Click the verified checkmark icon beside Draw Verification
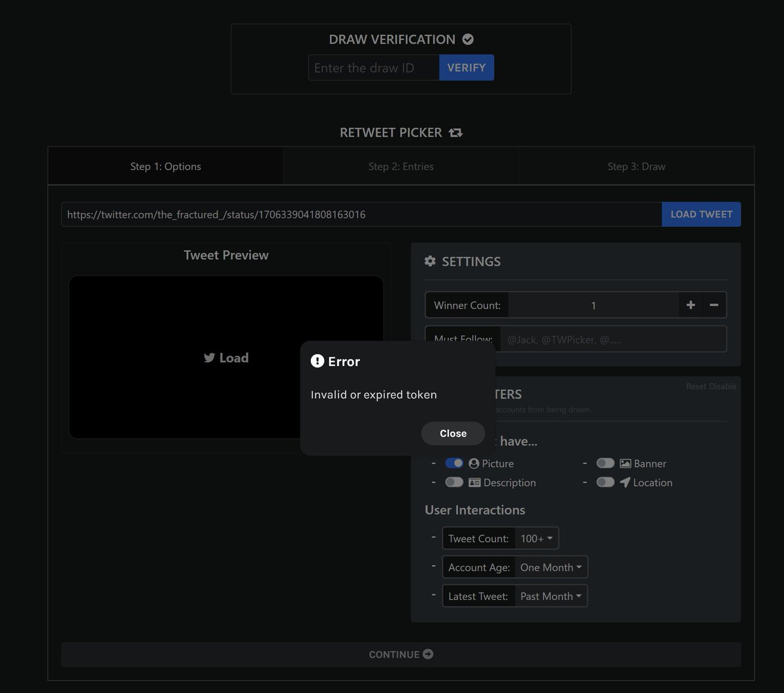The width and height of the screenshot is (784, 693). pos(468,39)
